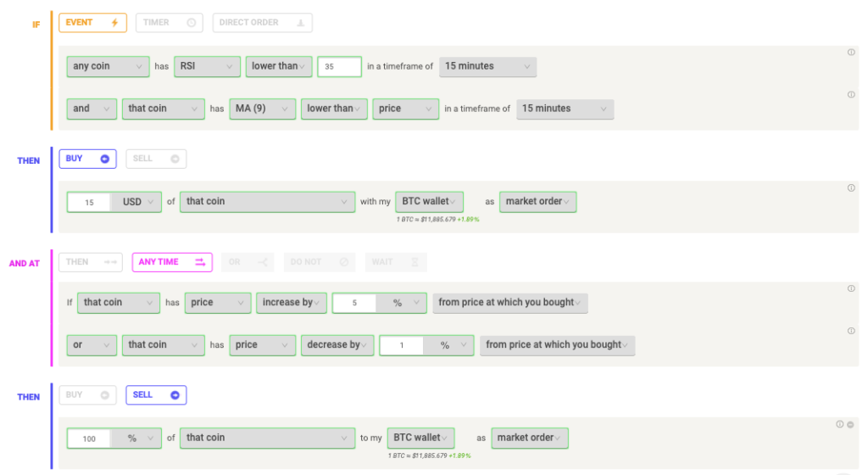Toggle the BUY option in the first THEN section

(87, 159)
